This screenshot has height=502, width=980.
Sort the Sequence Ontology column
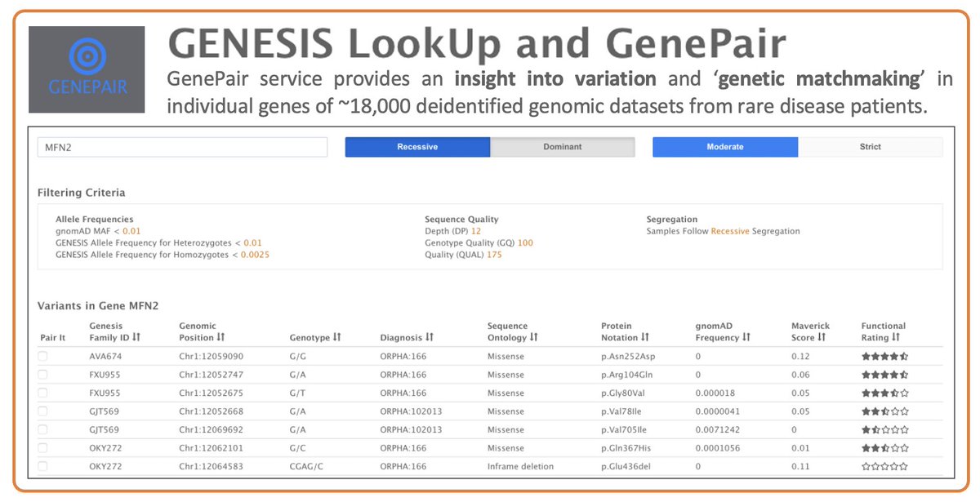pyautogui.click(x=534, y=337)
